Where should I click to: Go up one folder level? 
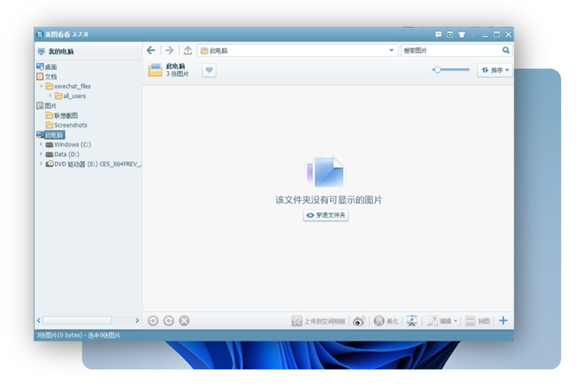(188, 50)
